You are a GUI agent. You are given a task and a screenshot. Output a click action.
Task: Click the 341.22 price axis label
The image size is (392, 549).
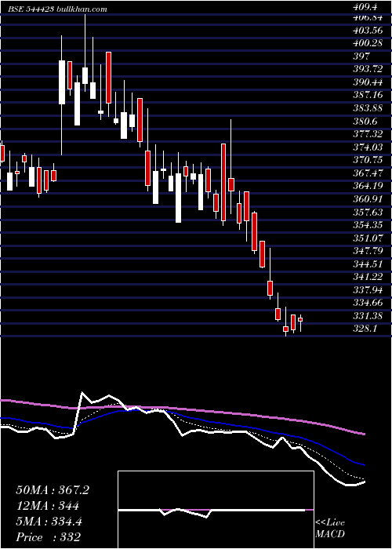click(368, 277)
